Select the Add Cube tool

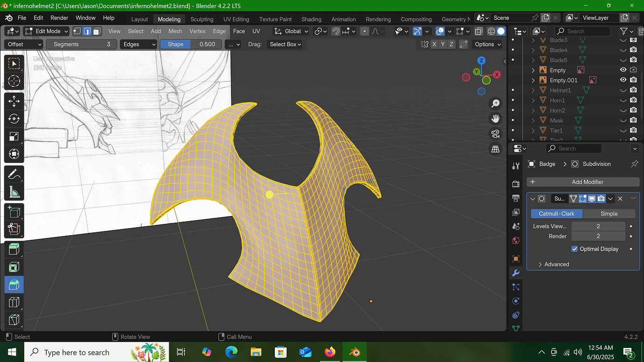tap(14, 212)
